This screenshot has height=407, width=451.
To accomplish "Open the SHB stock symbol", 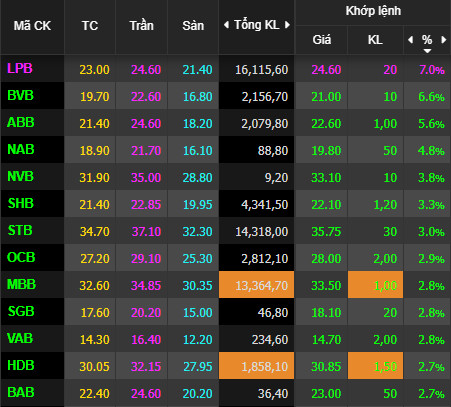I will pyautogui.click(x=21, y=204).
